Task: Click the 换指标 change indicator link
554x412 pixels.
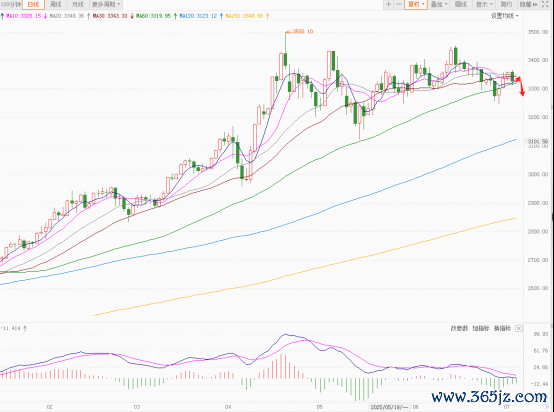Action: pyautogui.click(x=502, y=328)
